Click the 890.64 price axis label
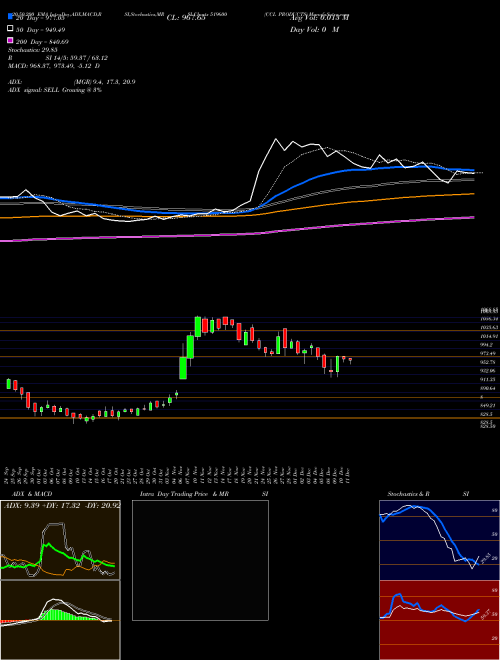The width and height of the screenshot is (500, 660). pos(488,388)
